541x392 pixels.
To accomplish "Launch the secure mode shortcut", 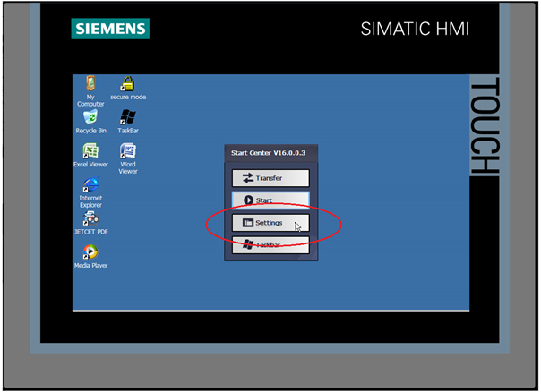I will click(128, 89).
